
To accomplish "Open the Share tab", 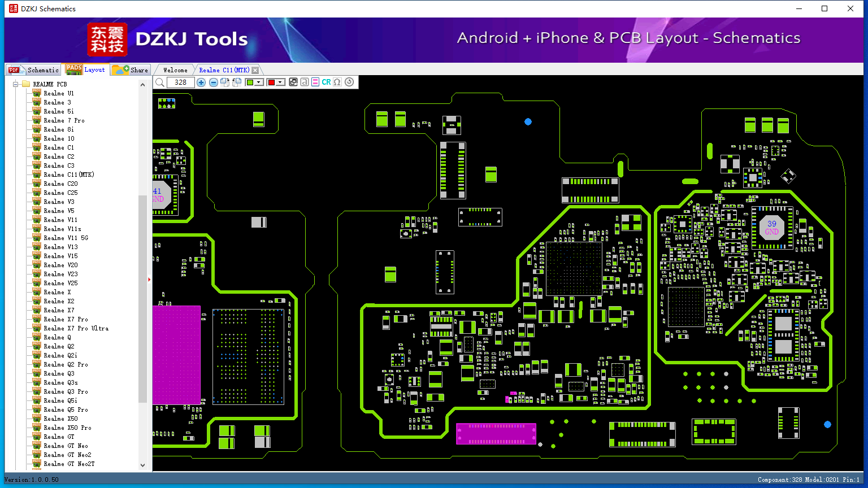I will click(x=130, y=70).
